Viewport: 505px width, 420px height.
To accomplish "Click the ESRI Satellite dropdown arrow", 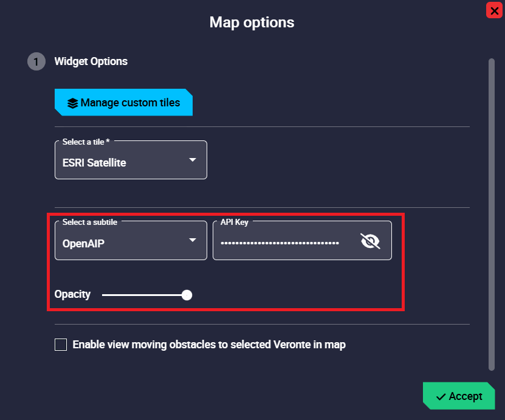I will 193,160.
